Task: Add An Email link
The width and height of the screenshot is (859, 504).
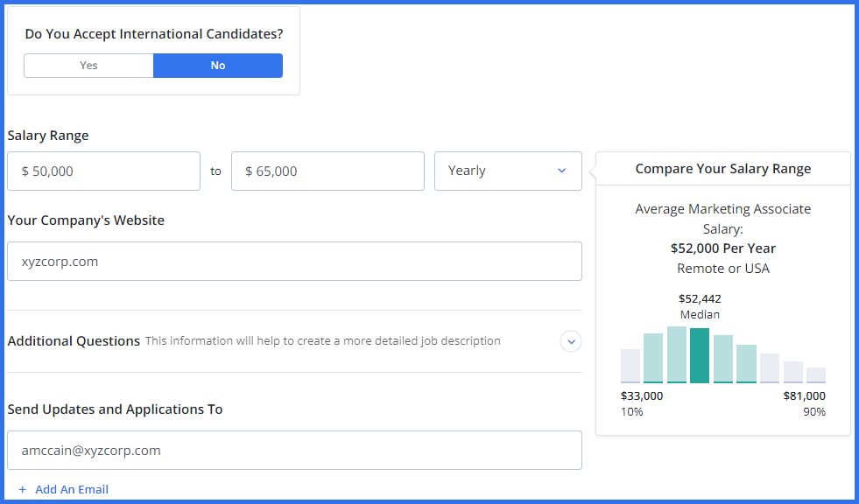Action: click(x=72, y=490)
